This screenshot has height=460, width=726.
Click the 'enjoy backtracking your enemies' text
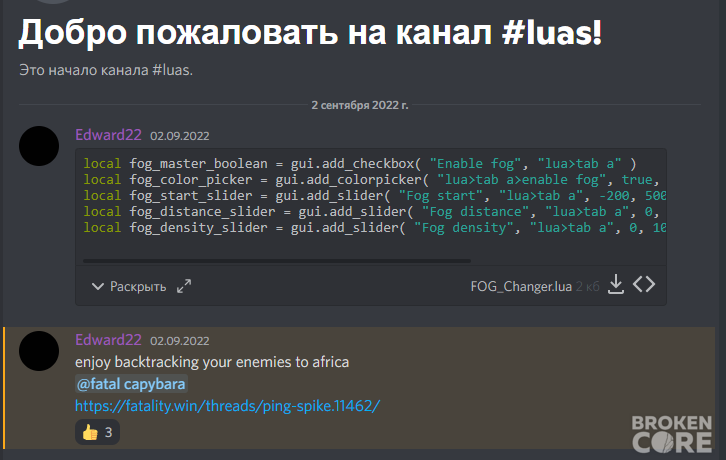[212, 362]
